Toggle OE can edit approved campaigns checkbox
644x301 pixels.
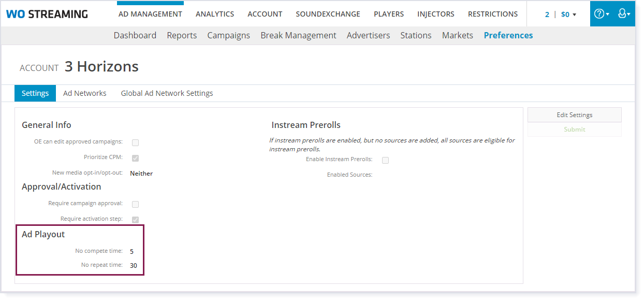point(135,142)
